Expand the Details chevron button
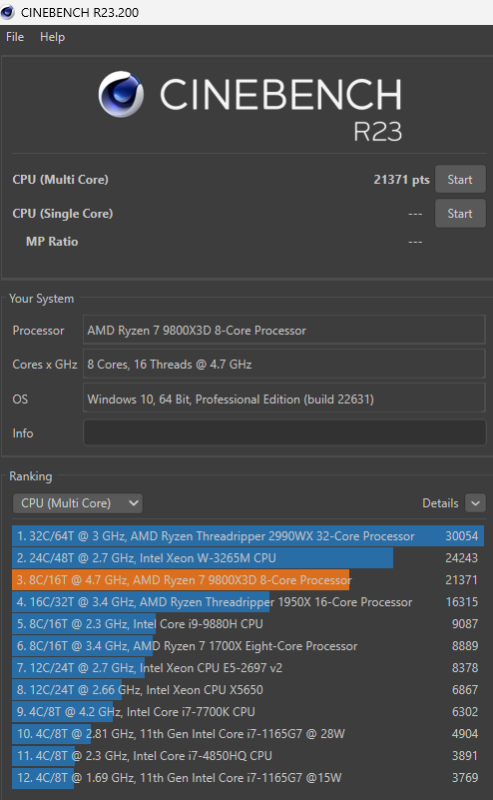This screenshot has height=800, width=493. pos(475,503)
